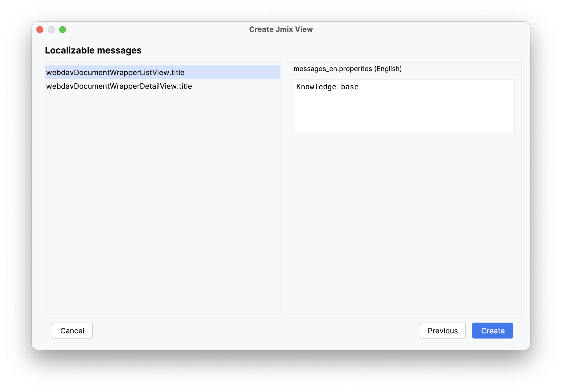Go back a step using Previous

tap(442, 331)
